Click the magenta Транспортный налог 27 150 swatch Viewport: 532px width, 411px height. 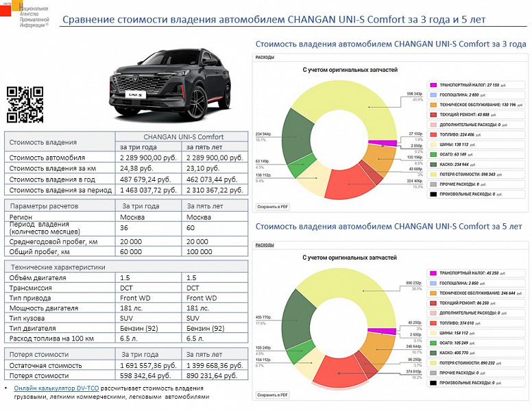tap(433, 85)
